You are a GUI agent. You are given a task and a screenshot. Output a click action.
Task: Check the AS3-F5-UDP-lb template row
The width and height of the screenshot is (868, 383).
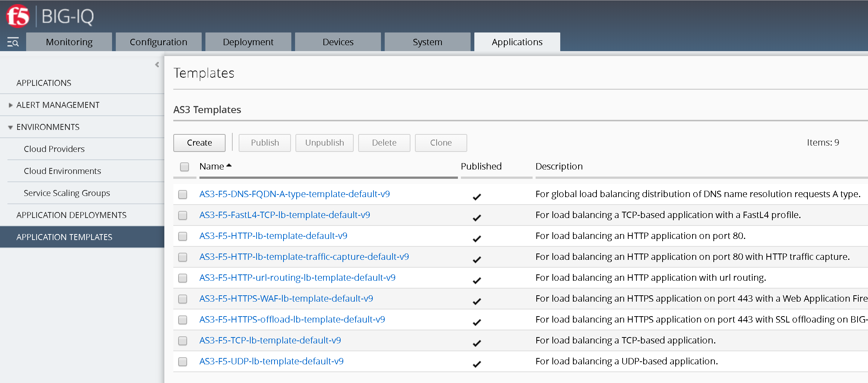[x=183, y=362]
